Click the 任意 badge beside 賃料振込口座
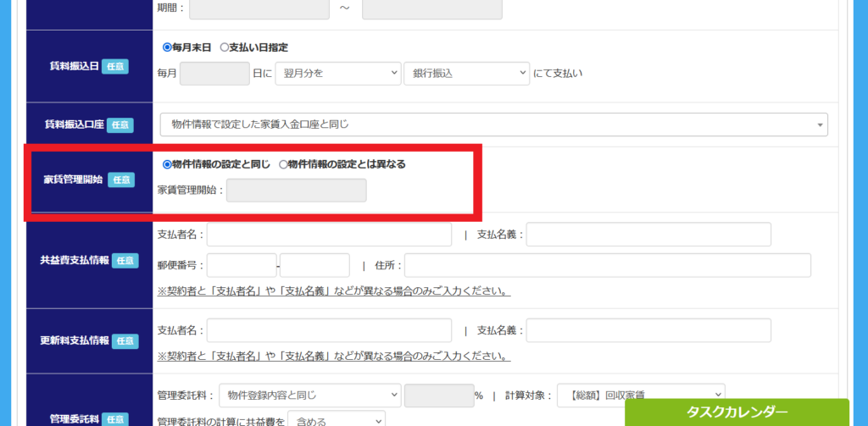 [120, 125]
